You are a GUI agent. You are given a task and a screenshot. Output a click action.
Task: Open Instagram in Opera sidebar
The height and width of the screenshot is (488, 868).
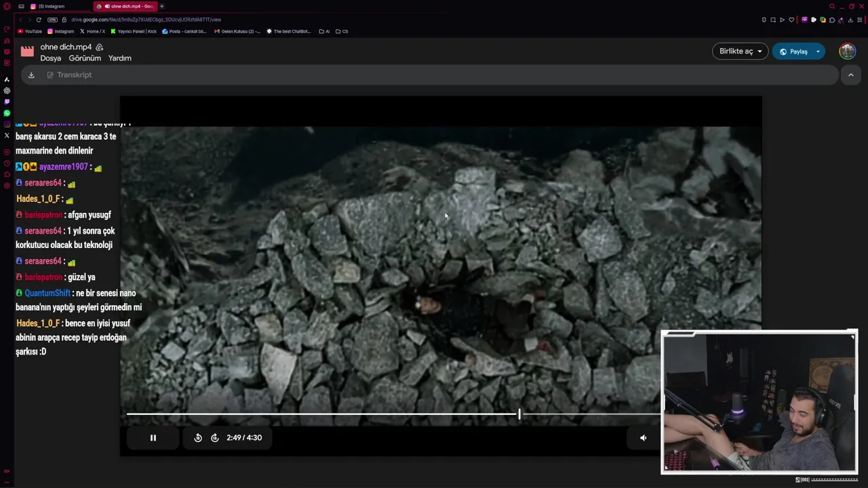[x=7, y=124]
